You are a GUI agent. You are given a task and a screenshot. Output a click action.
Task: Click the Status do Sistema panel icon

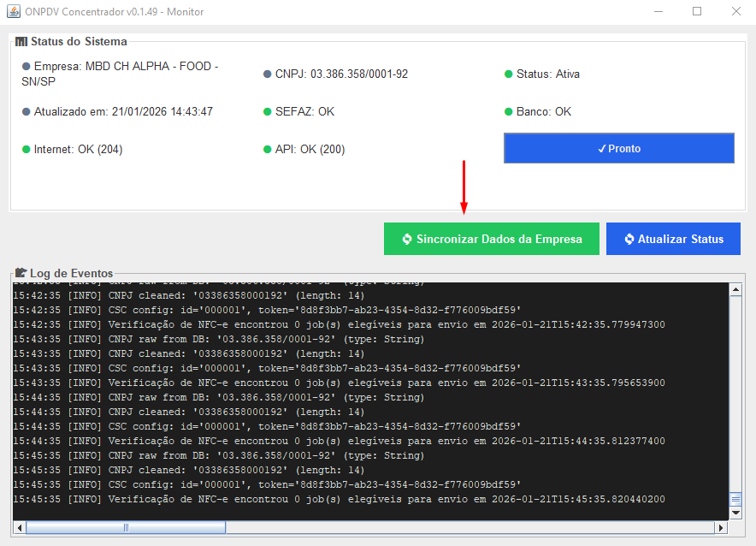(21, 42)
